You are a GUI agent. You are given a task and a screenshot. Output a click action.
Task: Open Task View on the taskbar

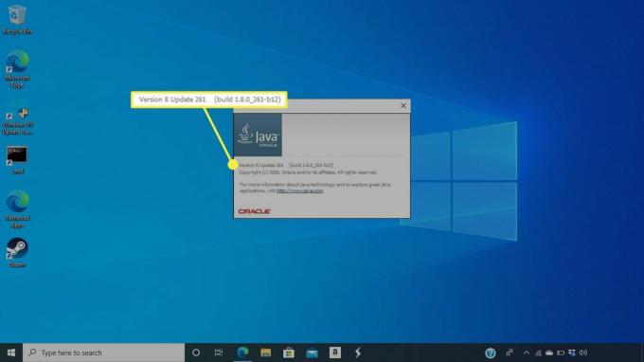click(x=219, y=353)
